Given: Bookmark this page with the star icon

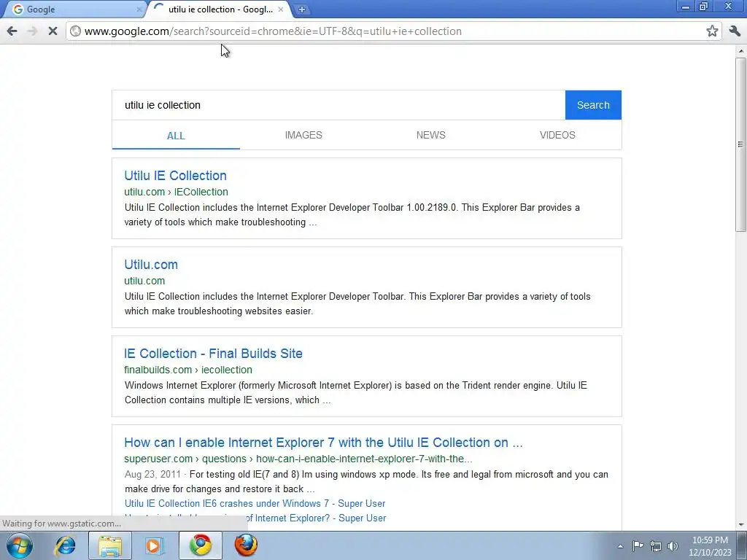Looking at the screenshot, I should pyautogui.click(x=712, y=31).
